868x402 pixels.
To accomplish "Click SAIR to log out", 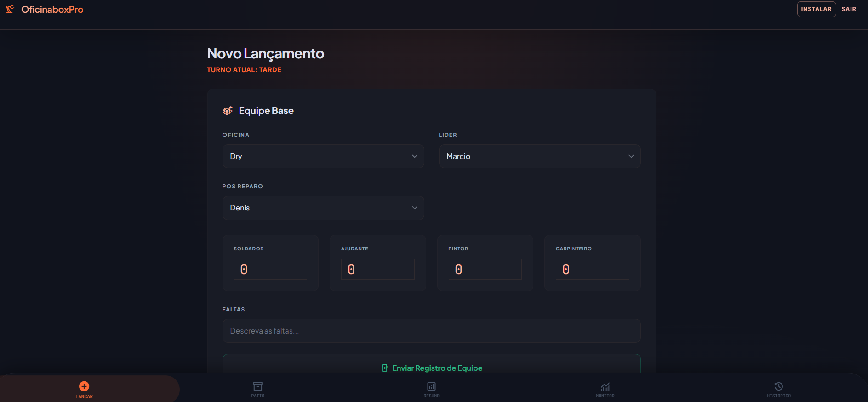I will 849,9.
